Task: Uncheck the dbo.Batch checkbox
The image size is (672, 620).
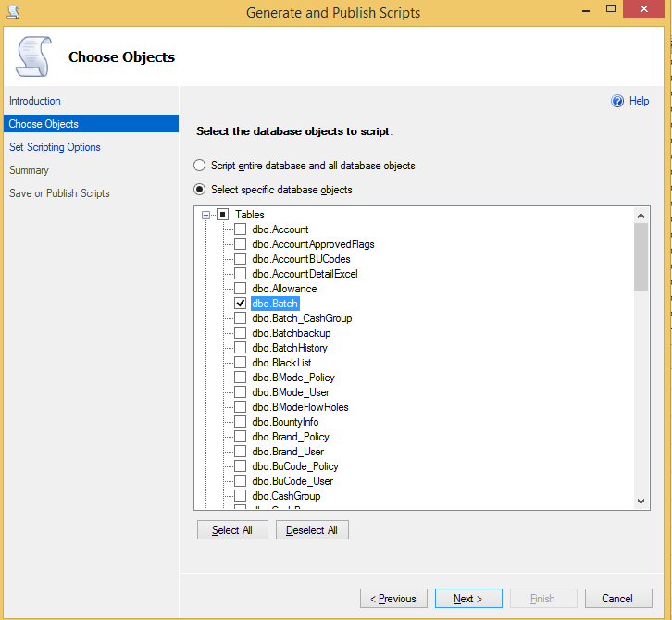Action: click(x=240, y=304)
